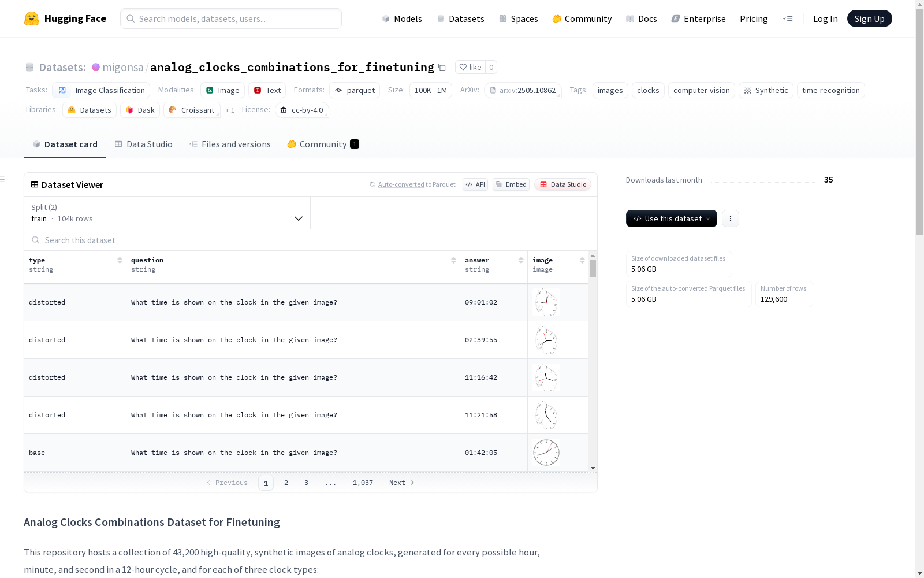
Task: Click the Hugging Face logo icon
Action: point(32,18)
